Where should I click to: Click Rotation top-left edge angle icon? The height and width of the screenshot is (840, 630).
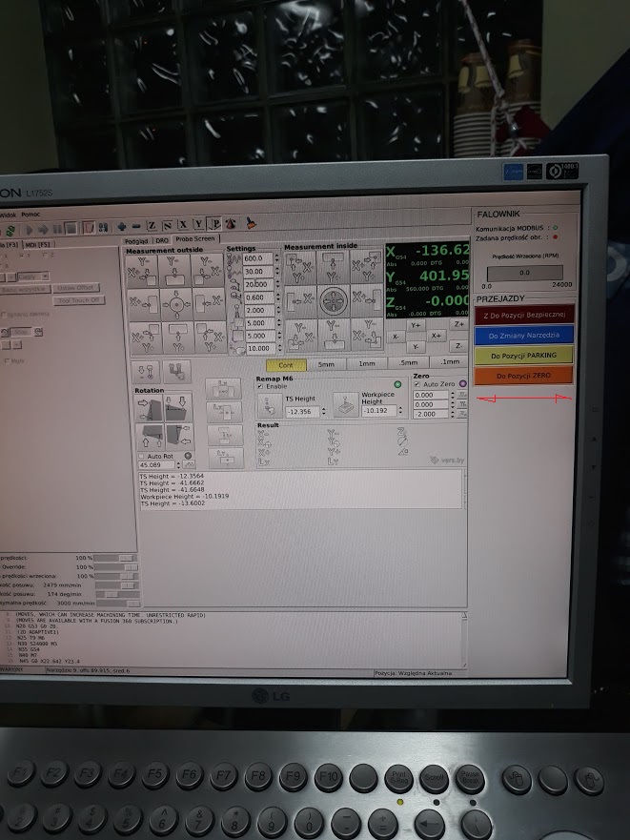point(150,409)
